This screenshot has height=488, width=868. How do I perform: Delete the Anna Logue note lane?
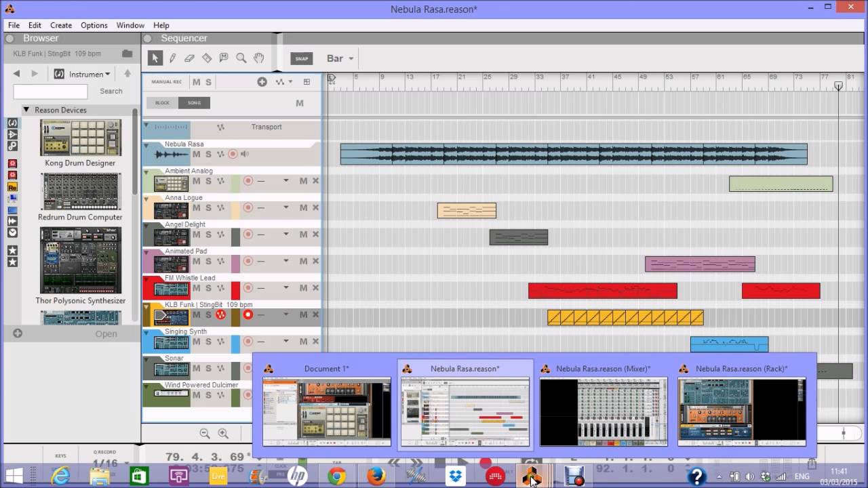point(315,207)
